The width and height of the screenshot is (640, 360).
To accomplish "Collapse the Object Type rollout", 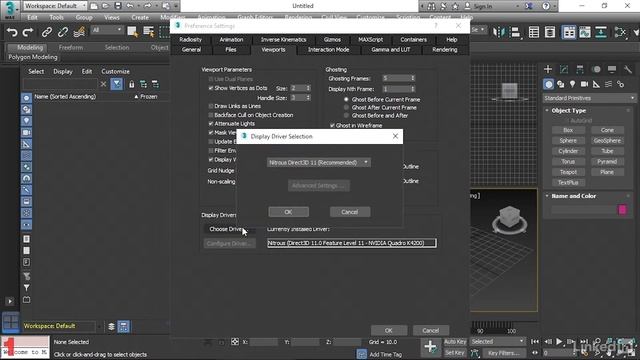I will (x=569, y=111).
